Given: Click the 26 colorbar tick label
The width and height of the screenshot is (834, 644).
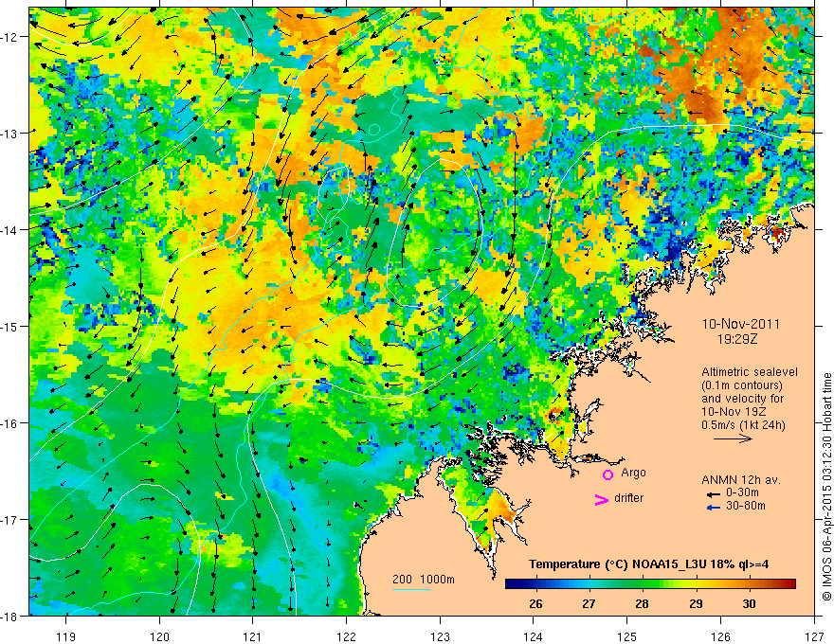Looking at the screenshot, I should pos(535,603).
